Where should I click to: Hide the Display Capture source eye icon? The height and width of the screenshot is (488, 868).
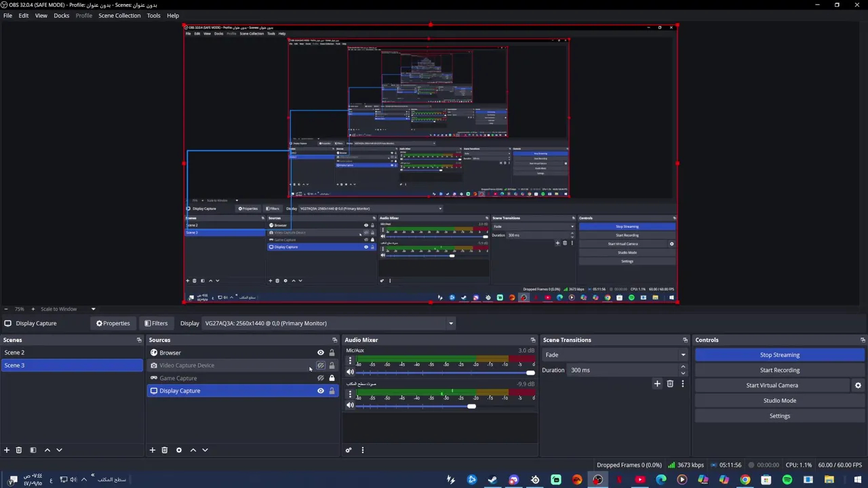(321, 391)
